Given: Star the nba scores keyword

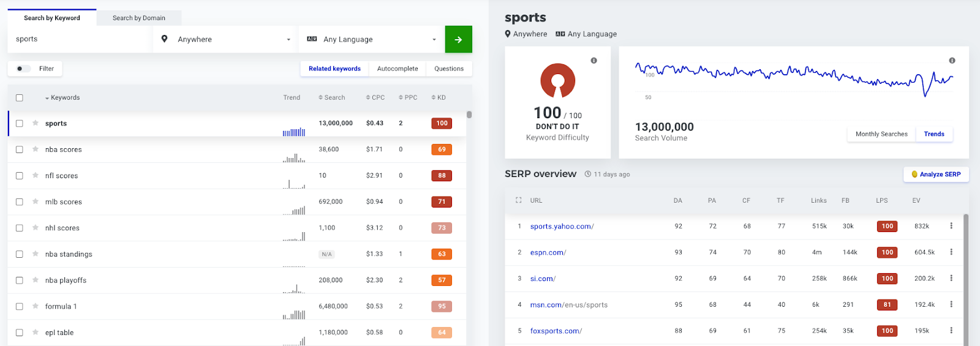Looking at the screenshot, I should [36, 149].
